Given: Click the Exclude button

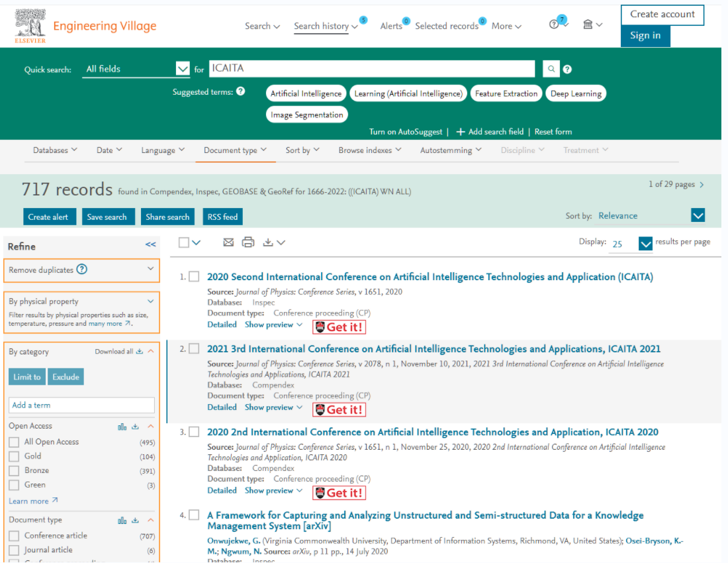Looking at the screenshot, I should 66,377.
